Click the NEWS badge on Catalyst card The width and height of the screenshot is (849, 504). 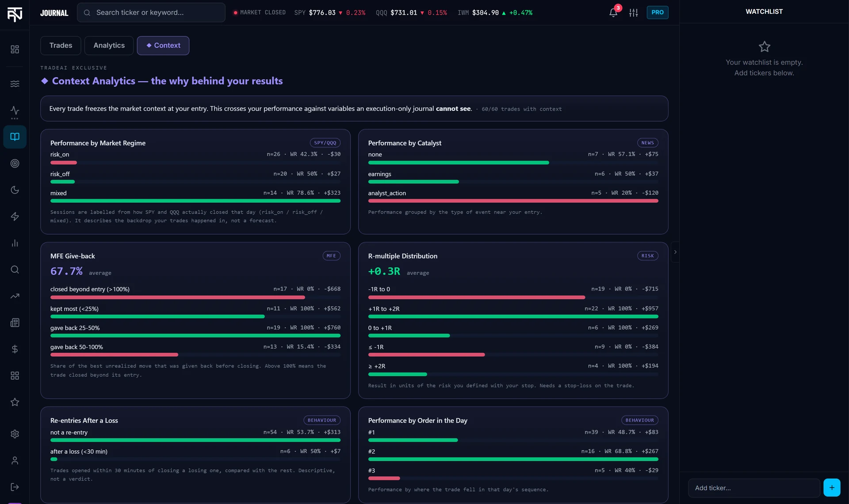(x=647, y=143)
